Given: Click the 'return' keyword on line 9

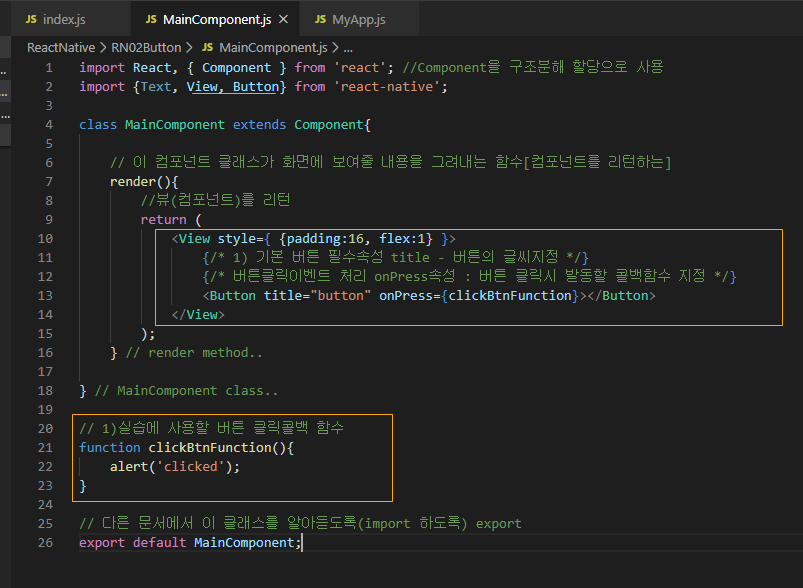Looking at the screenshot, I should [x=163, y=220].
